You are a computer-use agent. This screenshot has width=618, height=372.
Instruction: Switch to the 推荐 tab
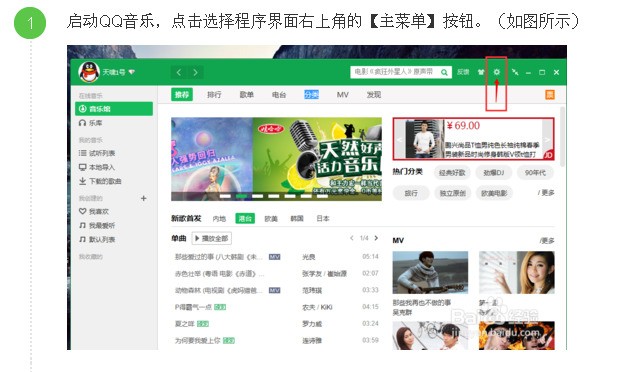(182, 95)
